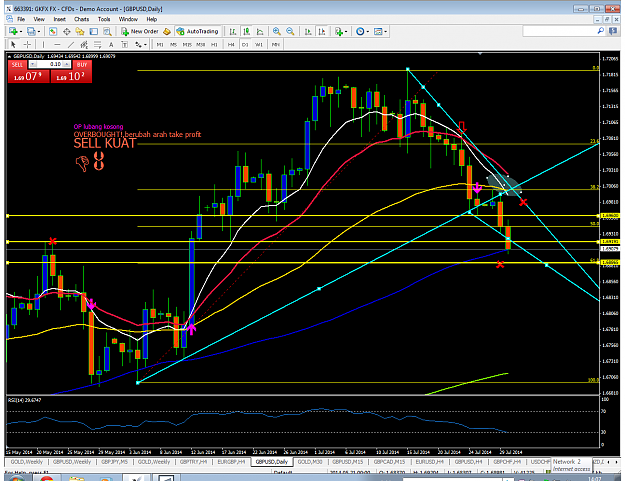Screen dimensions: 625x481
Task: Open the Insert menu
Action: coord(59,19)
